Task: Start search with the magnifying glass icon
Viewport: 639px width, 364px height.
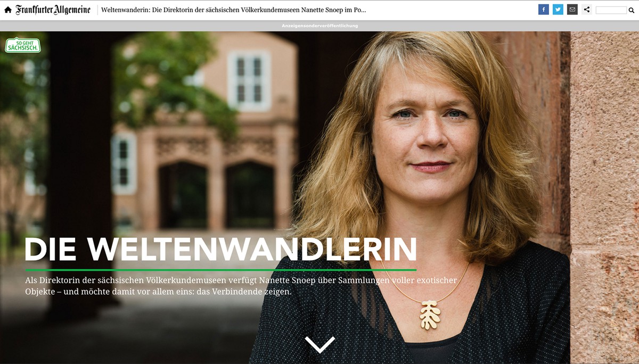Action: 632,10
